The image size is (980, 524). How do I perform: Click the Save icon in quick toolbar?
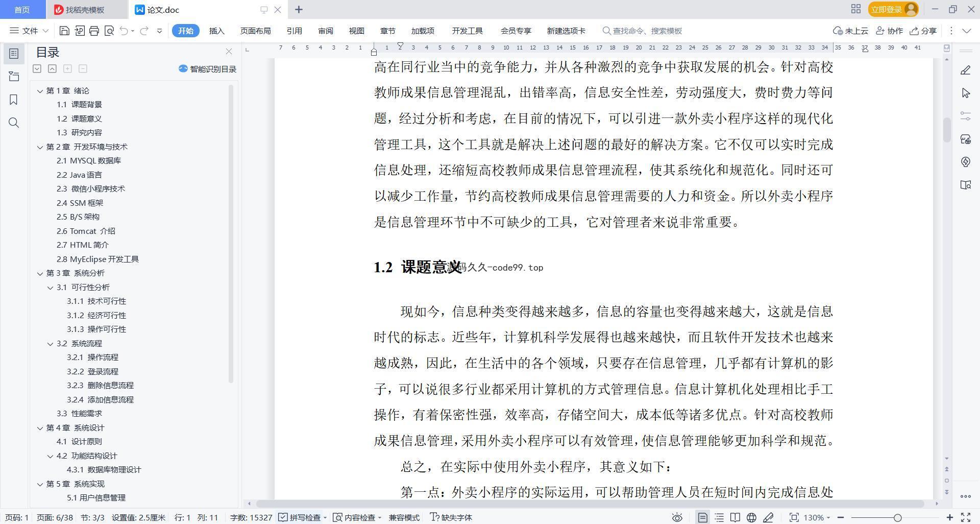pos(64,31)
